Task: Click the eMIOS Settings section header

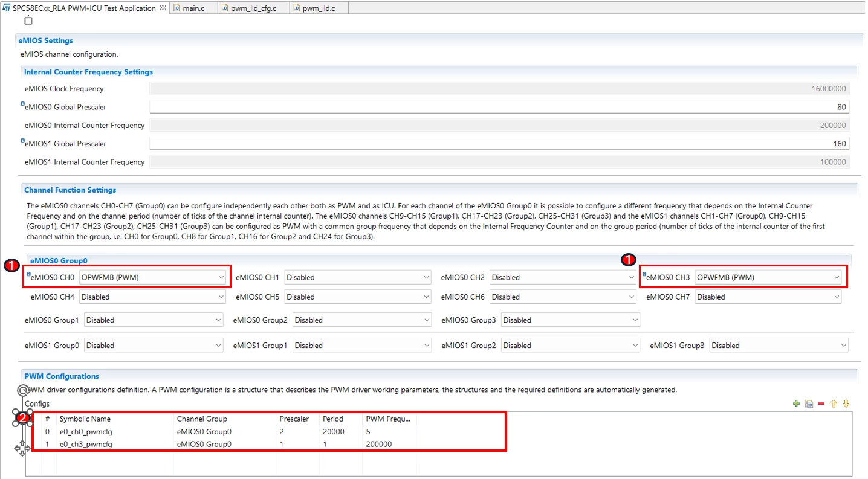Action: click(45, 40)
